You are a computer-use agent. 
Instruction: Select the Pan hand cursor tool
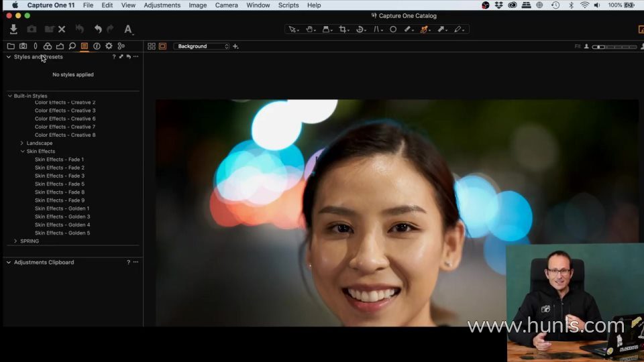coord(310,29)
